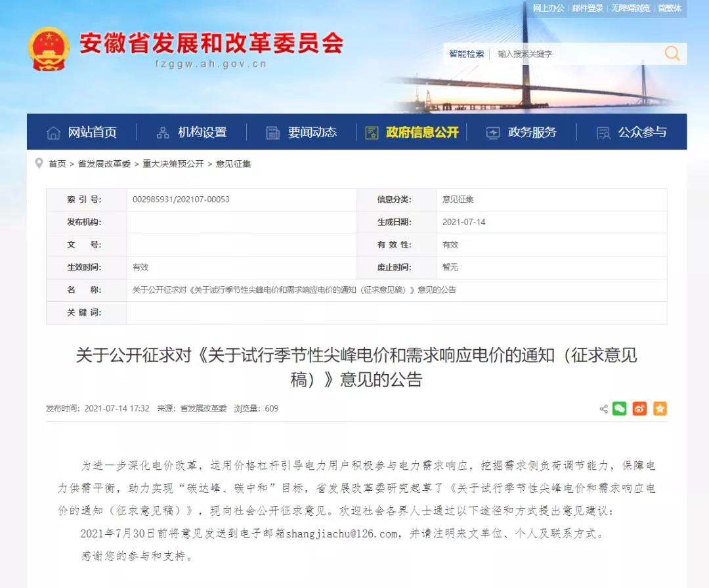Share the article via Weibo icon
This screenshot has width=709, height=588.
639,409
